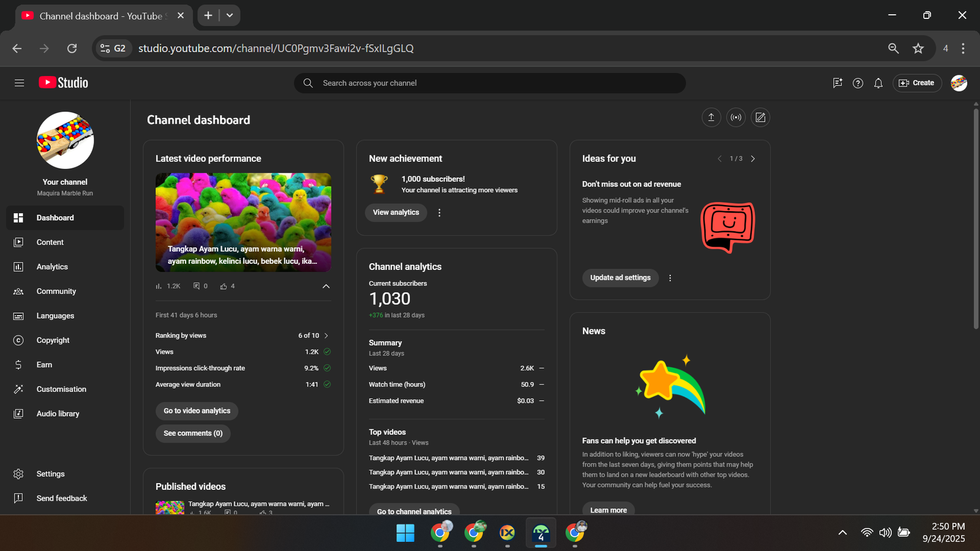Select Earn in the sidebar

(x=44, y=365)
